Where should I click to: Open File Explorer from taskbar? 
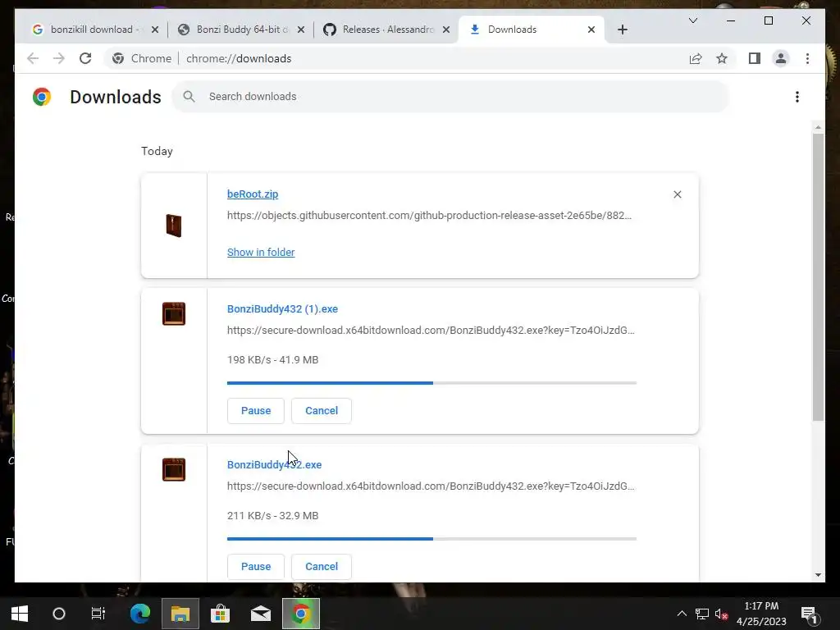[x=180, y=614]
